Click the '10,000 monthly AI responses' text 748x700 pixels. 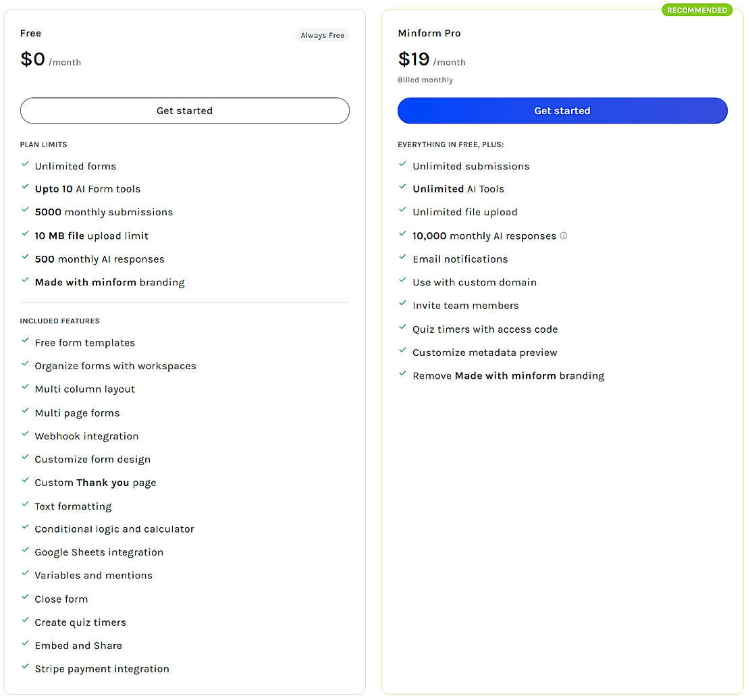(x=484, y=236)
